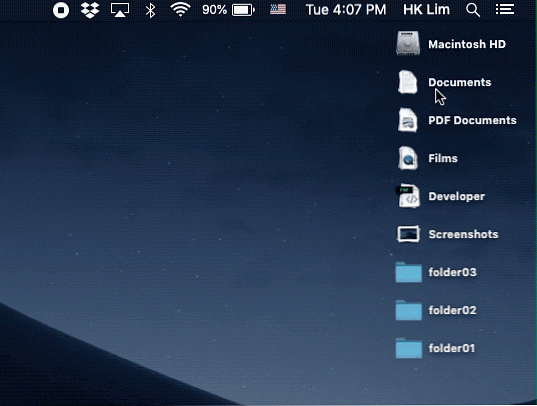Image resolution: width=537 pixels, height=406 pixels.
Task: Expand the Developer stack
Action: pos(408,196)
